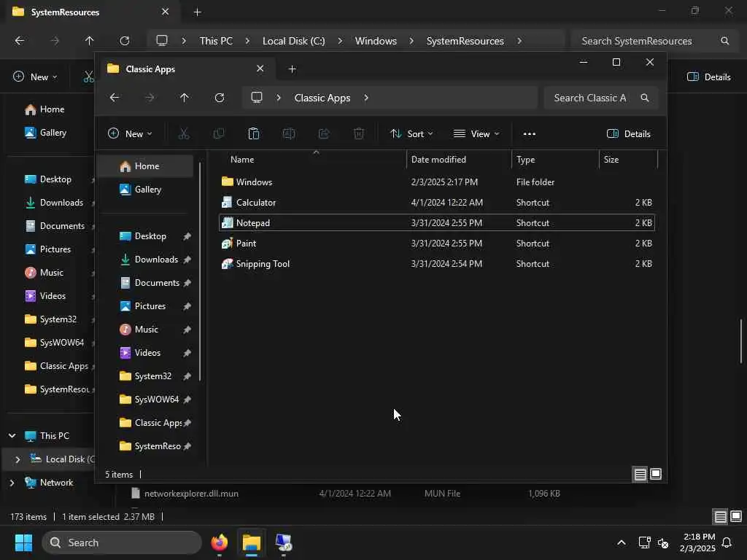Sort by Size column header
The height and width of the screenshot is (560, 747).
pyautogui.click(x=628, y=160)
